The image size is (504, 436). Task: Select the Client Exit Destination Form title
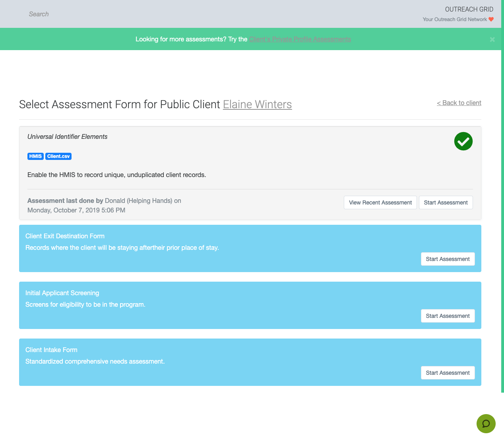point(65,236)
